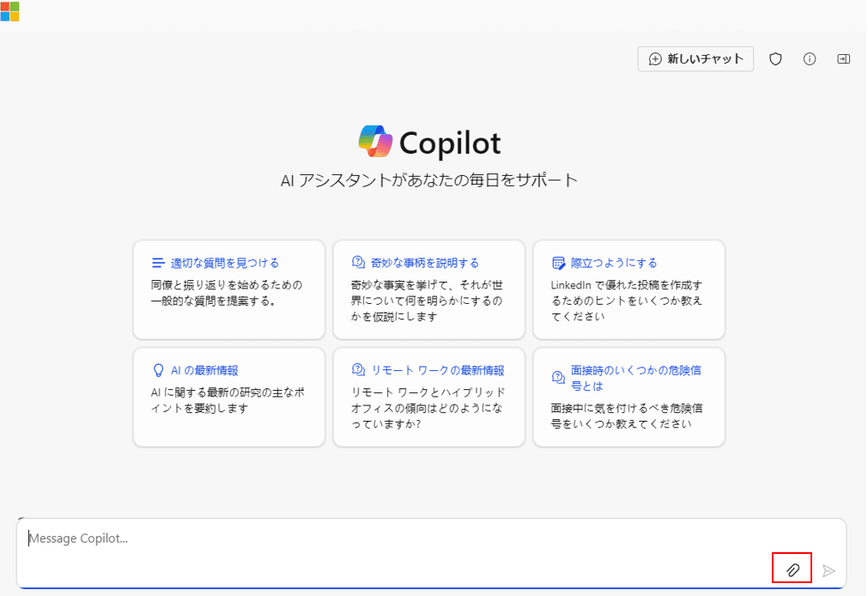Viewport: 868px width, 596px height.
Task: Focus the Message Copilot input field
Action: pos(431,553)
